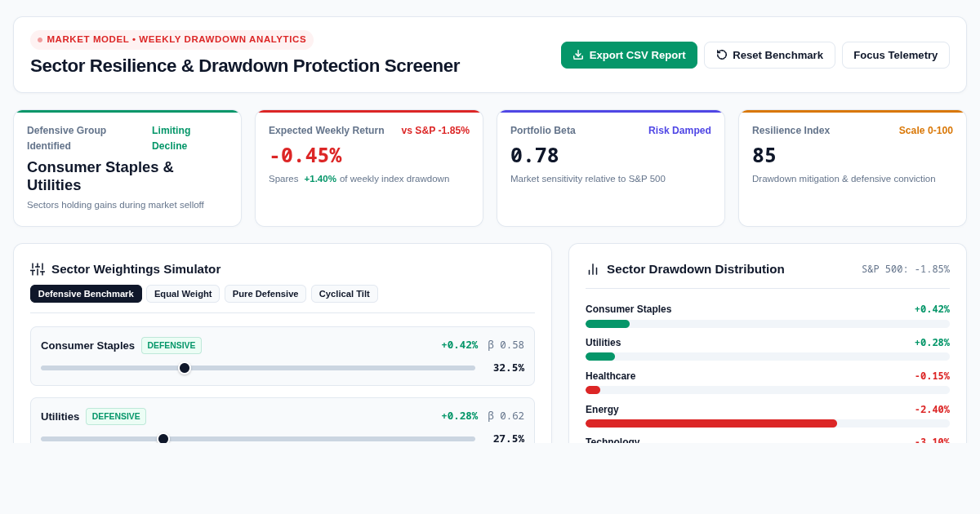
Task: Click the DEFENSIVE tag next to Utilities
Action: pyautogui.click(x=116, y=416)
